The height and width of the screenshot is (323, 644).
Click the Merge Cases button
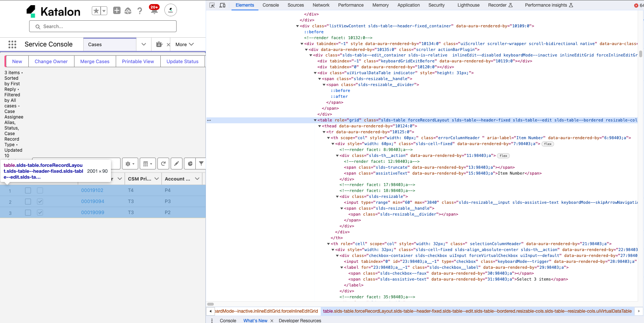click(x=95, y=62)
